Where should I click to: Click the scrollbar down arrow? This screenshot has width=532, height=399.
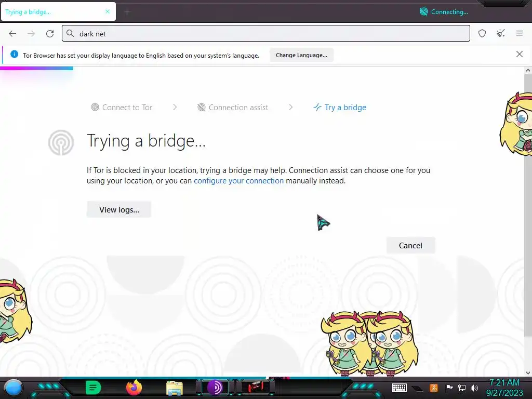(x=528, y=373)
